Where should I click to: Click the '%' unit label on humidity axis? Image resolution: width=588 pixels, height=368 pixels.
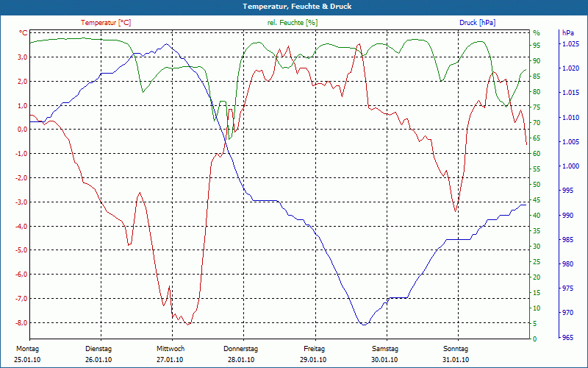click(537, 33)
